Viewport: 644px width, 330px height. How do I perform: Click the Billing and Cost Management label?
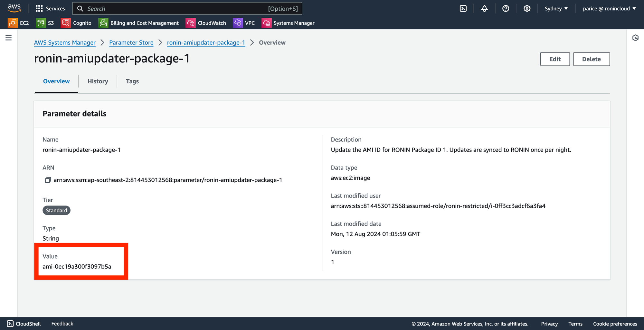point(145,23)
